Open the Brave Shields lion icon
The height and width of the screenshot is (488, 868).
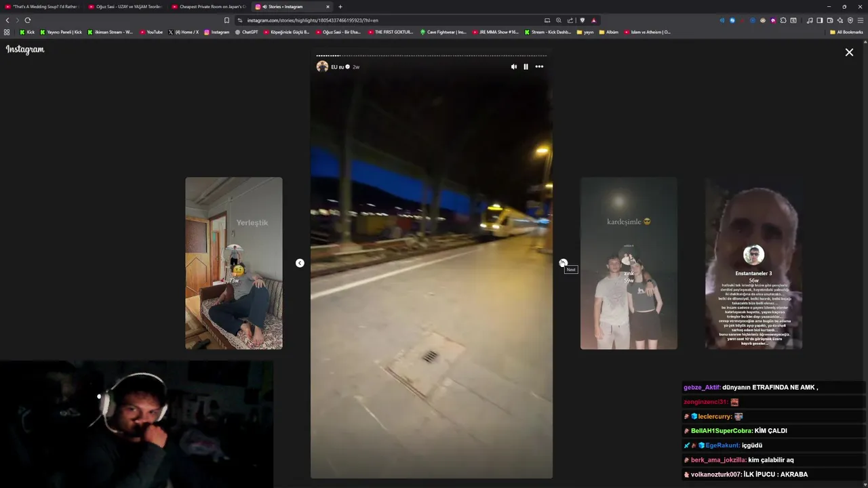click(583, 20)
